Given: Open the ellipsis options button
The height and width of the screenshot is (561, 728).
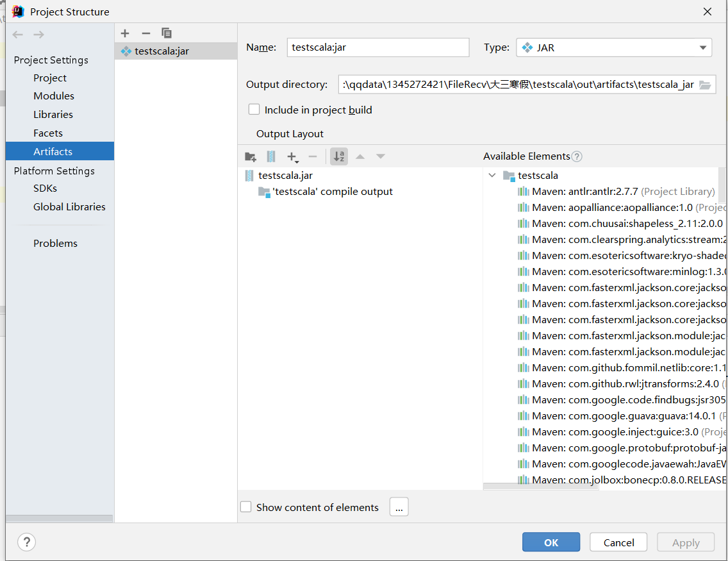Looking at the screenshot, I should click(x=399, y=507).
